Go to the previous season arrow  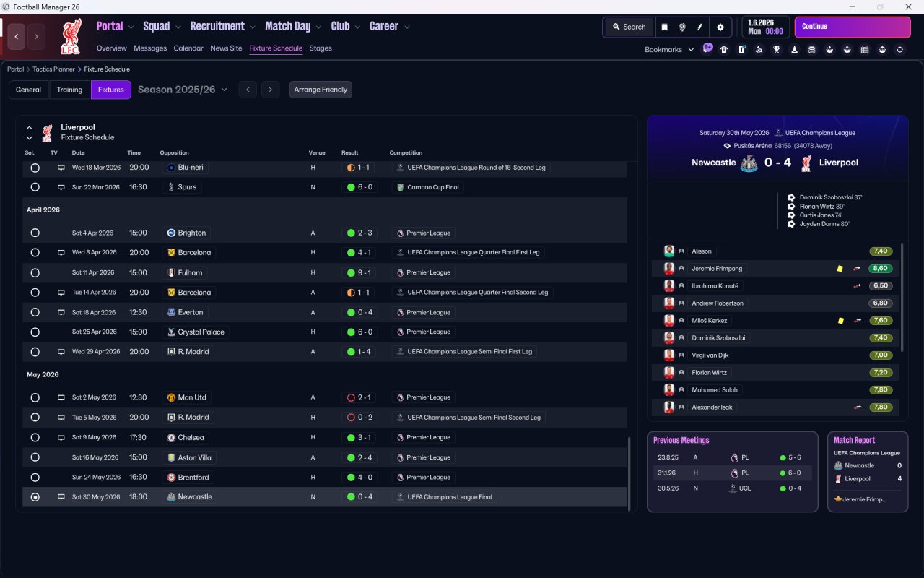(x=248, y=90)
